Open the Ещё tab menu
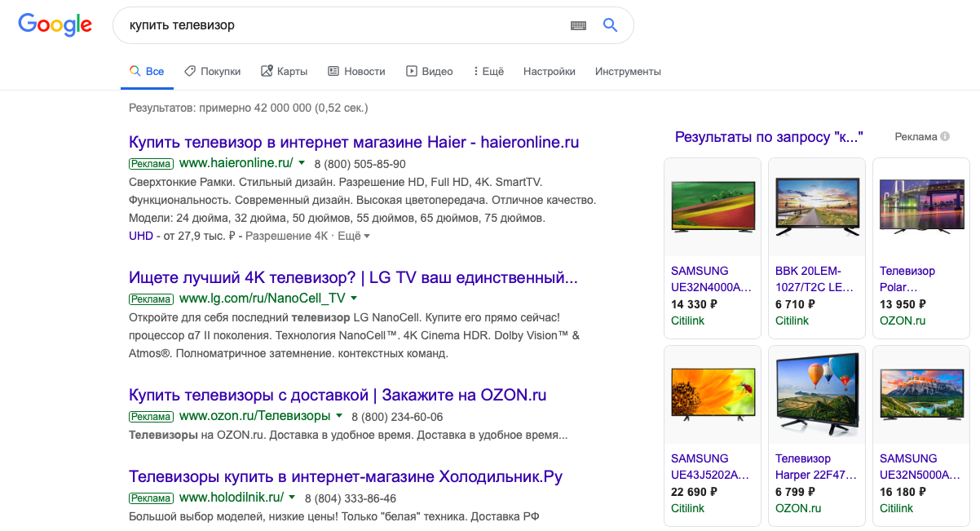980x531 pixels. 488,72
